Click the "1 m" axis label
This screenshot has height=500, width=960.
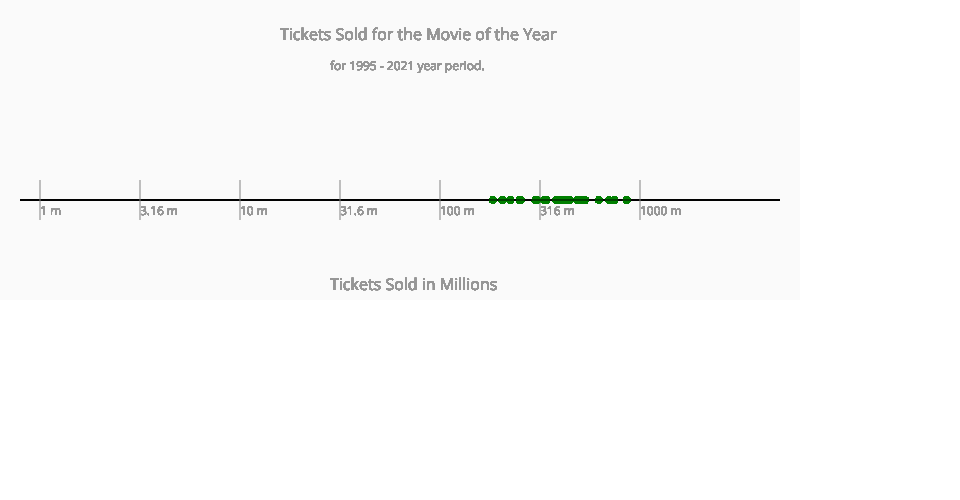click(x=51, y=211)
